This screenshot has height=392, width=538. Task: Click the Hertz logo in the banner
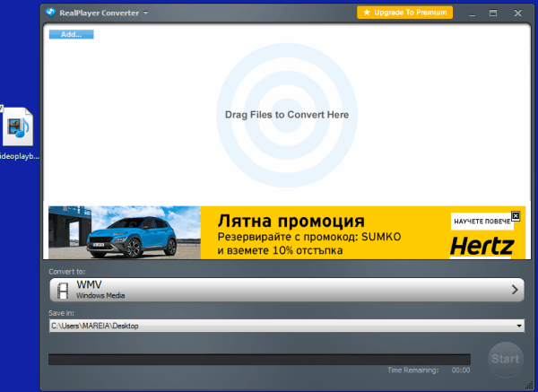pos(482,245)
